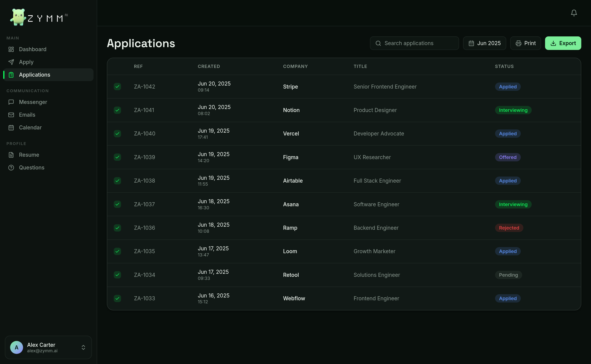Open the Calendar sidebar item
Viewport: 591px width, 364px height.
48,128
